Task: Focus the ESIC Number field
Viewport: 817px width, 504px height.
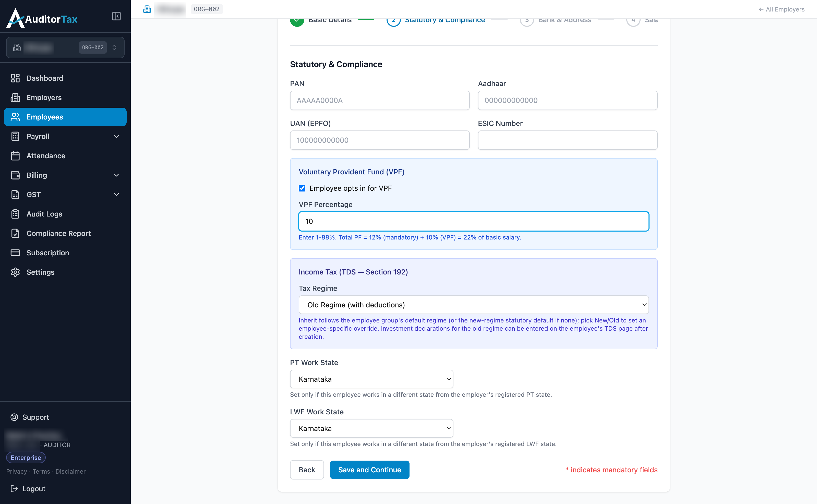Action: point(567,140)
